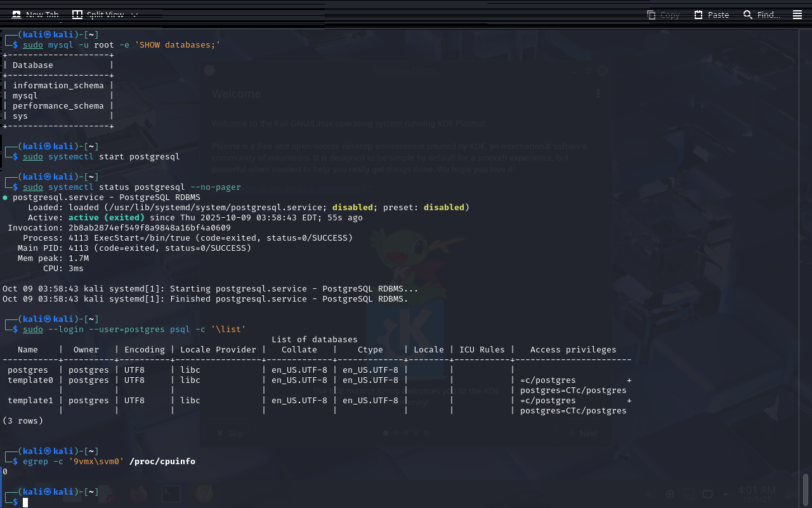
Task: Expand the Split View dropdown arrow
Action: tap(134, 15)
